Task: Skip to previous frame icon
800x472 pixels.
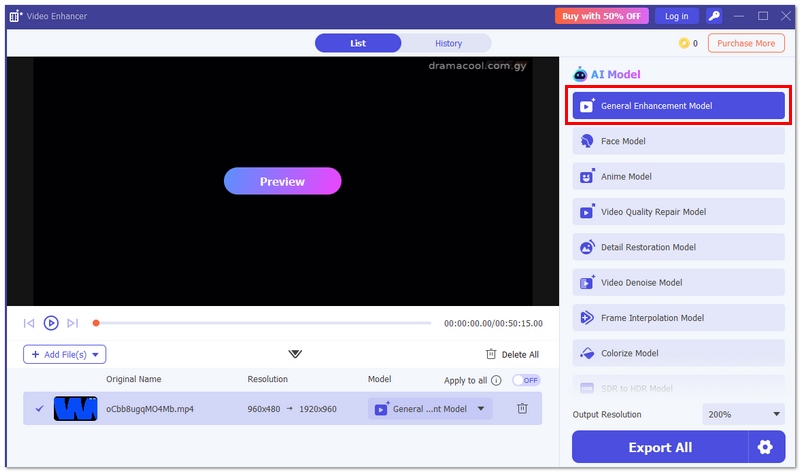Action: [29, 323]
